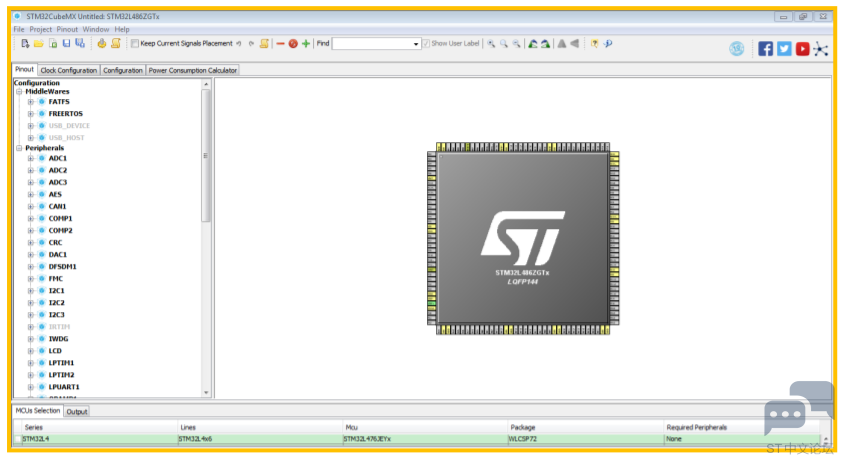Click the New Project toolbar icon
The width and height of the screenshot is (843, 464).
(25, 44)
